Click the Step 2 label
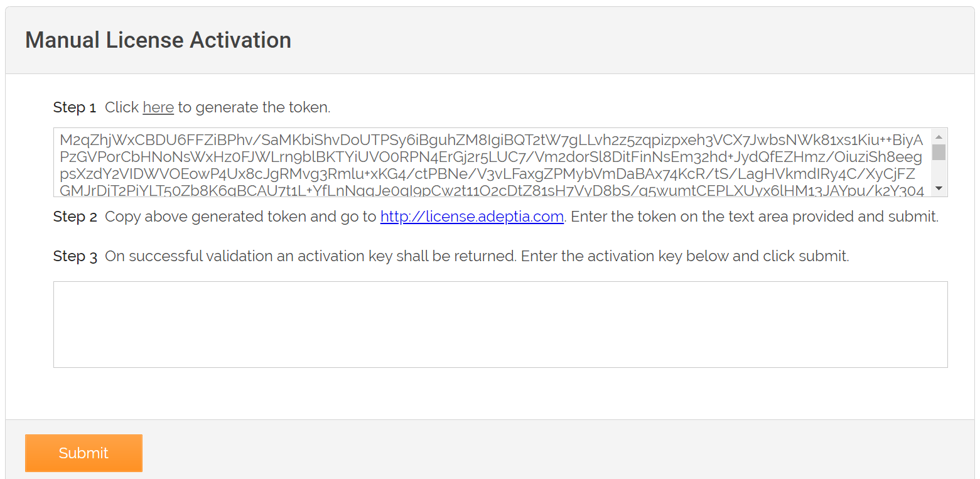The image size is (980, 479). 75,217
